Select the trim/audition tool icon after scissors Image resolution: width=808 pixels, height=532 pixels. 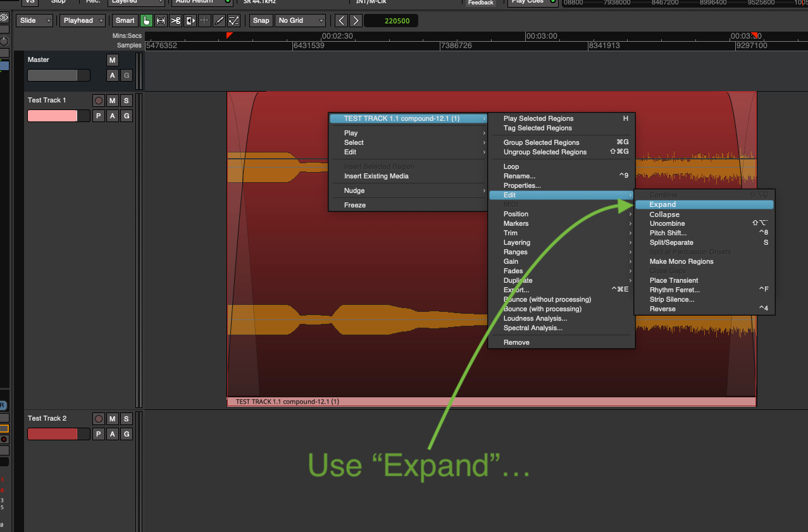(190, 21)
